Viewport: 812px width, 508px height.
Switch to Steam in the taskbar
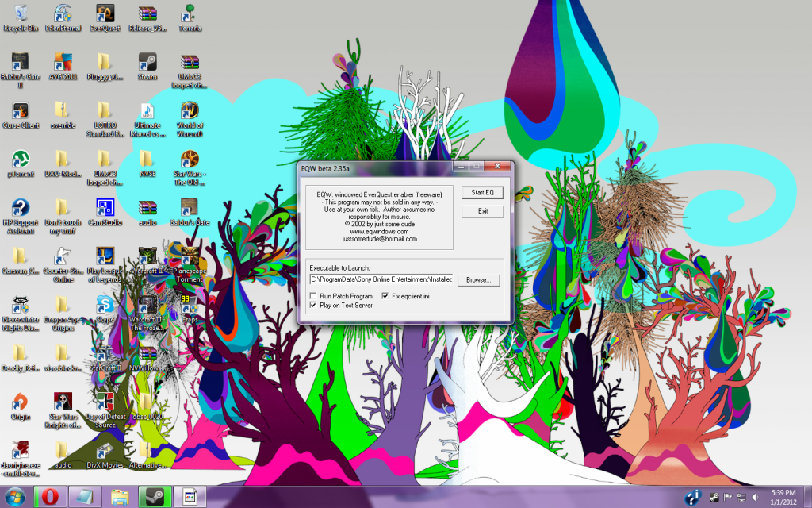pyautogui.click(x=155, y=498)
